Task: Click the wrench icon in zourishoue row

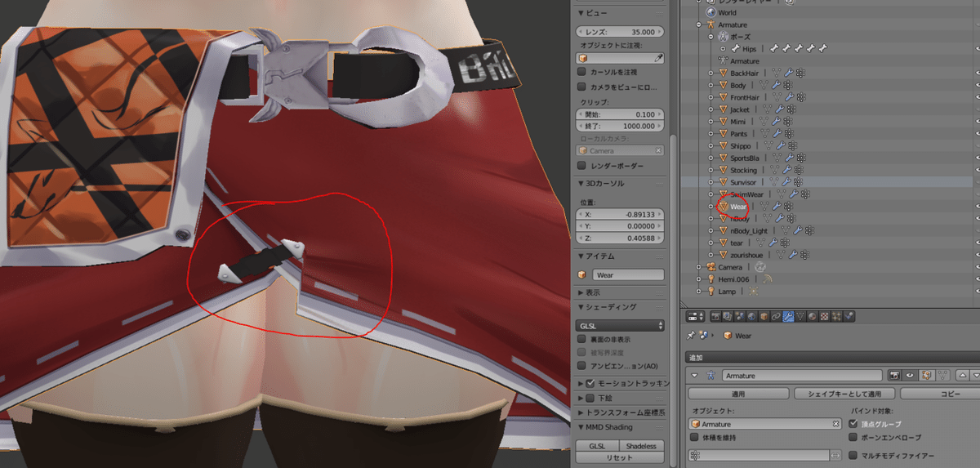Action: 793,255
